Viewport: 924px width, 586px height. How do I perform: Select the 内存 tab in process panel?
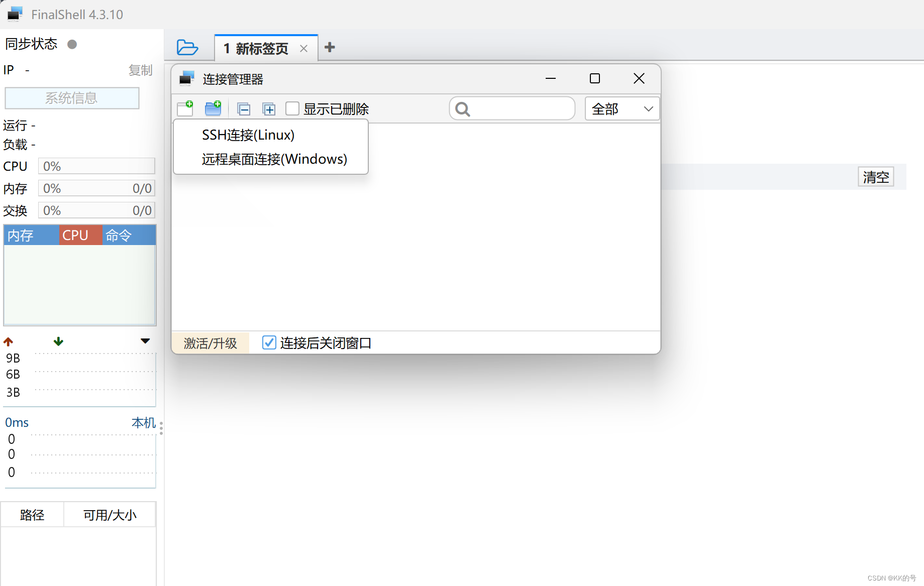31,235
